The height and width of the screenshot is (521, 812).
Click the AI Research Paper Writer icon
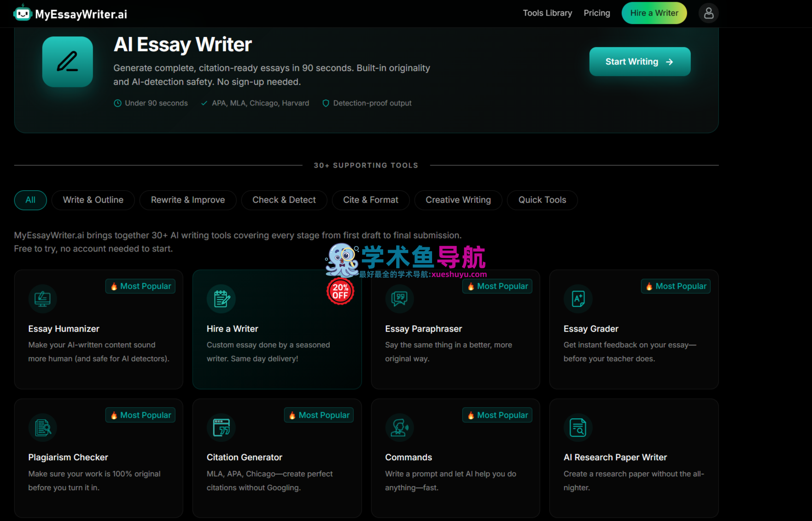pos(578,427)
